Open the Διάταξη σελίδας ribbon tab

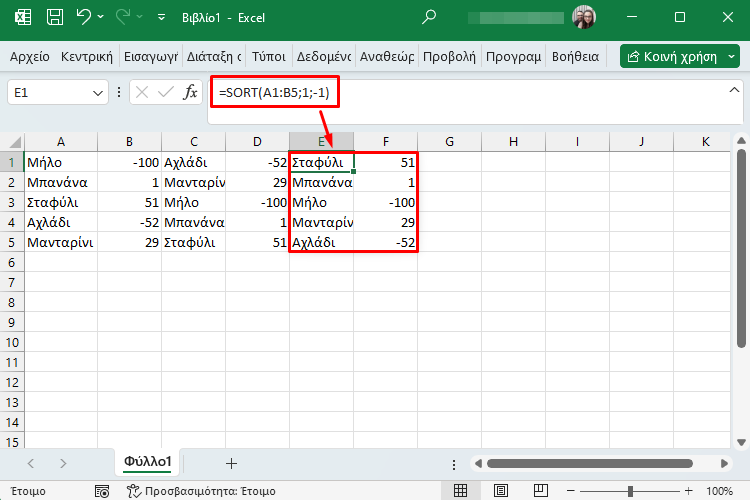pos(214,56)
